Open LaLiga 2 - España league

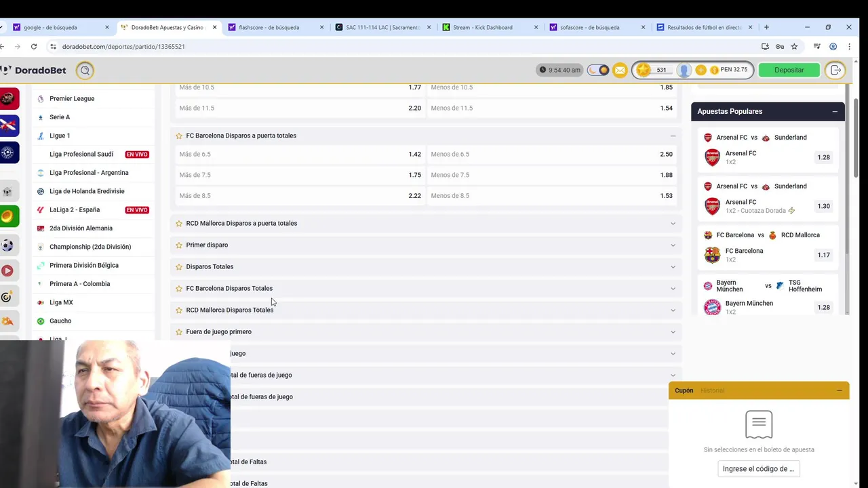75,209
